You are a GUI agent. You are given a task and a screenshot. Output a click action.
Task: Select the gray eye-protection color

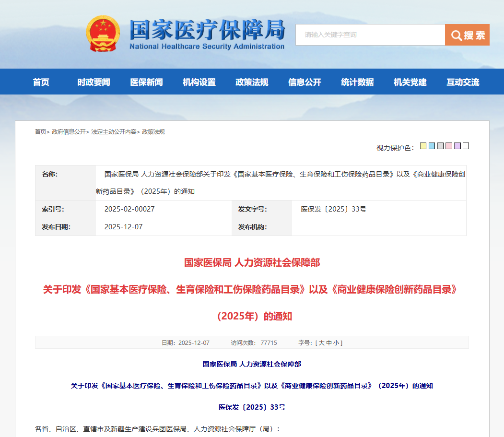coord(440,146)
